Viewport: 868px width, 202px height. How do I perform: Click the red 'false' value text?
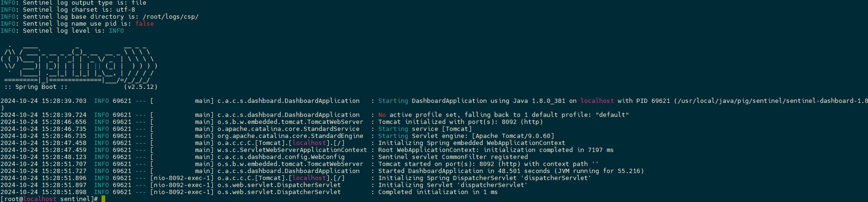click(145, 23)
